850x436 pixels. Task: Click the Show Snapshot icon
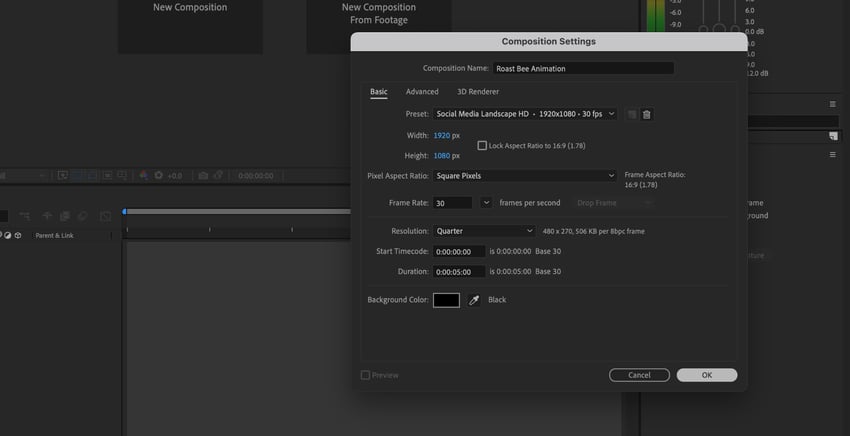pyautogui.click(x=217, y=175)
